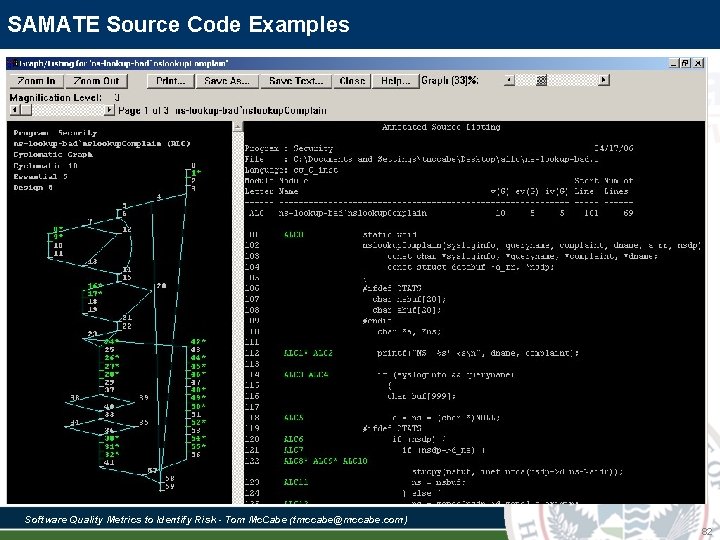
Task: Click 'ALC1* ALC2' annotation on line 112
Action: 308,353
